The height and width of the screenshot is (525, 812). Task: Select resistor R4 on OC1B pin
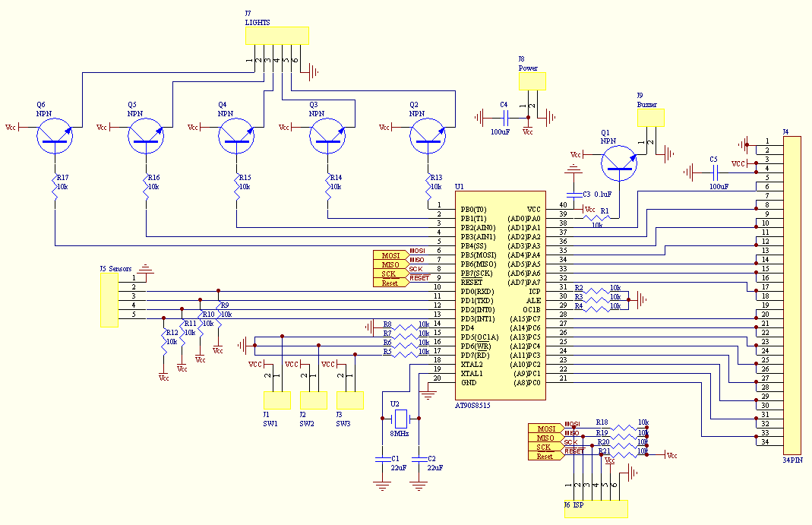tap(596, 309)
